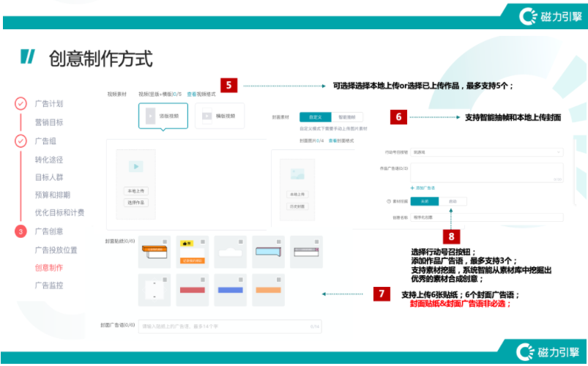
Task: Go to 营销目标 in the sidebar
Action: coord(49,122)
